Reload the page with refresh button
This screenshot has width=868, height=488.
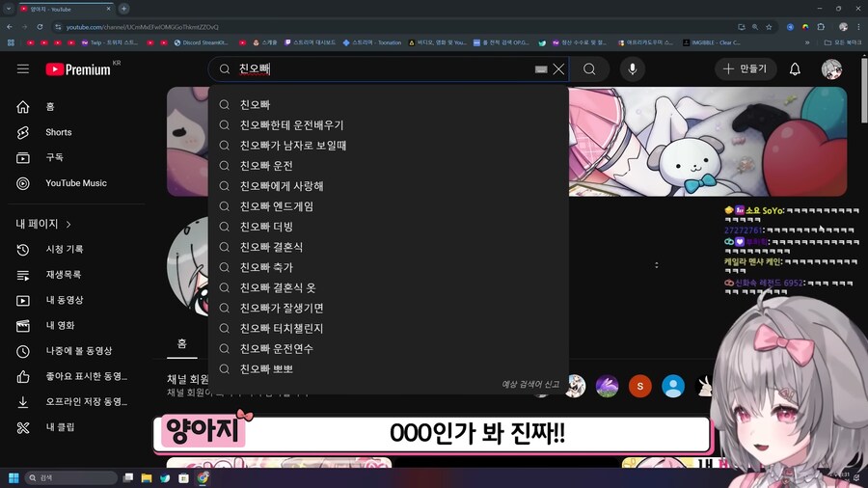[40, 27]
